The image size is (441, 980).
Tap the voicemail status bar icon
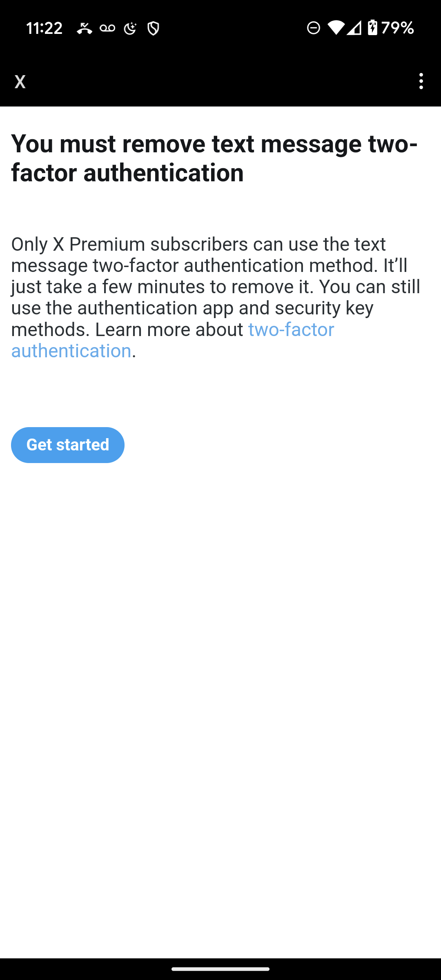[x=107, y=28]
